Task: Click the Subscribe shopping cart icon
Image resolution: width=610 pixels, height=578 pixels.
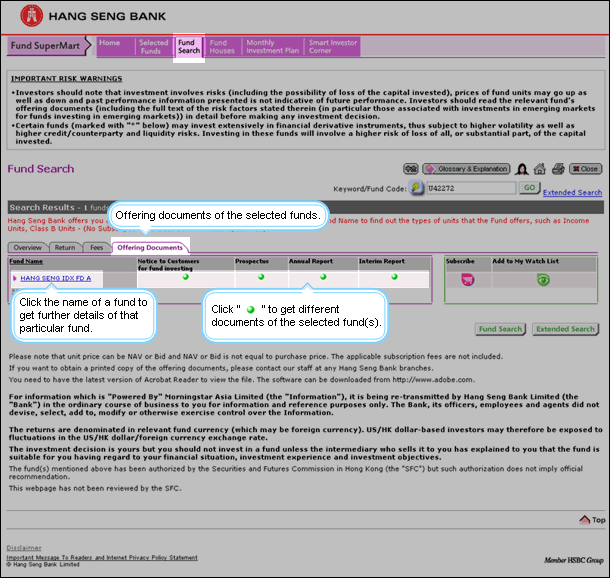Action: coord(468,280)
